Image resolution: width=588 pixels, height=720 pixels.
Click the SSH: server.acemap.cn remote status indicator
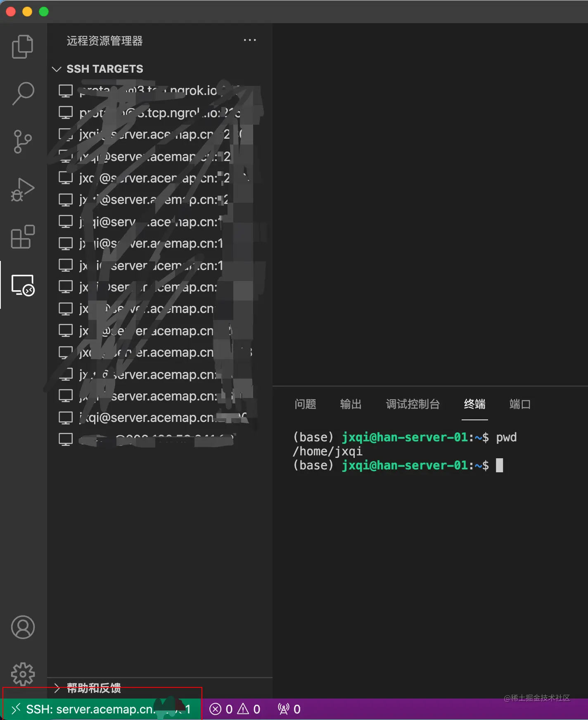point(102,709)
